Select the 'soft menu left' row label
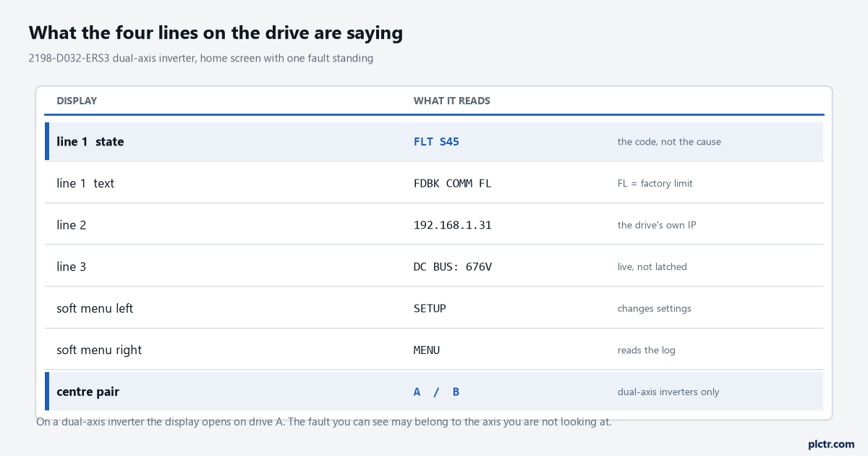The height and width of the screenshot is (456, 868). pyautogui.click(x=95, y=308)
